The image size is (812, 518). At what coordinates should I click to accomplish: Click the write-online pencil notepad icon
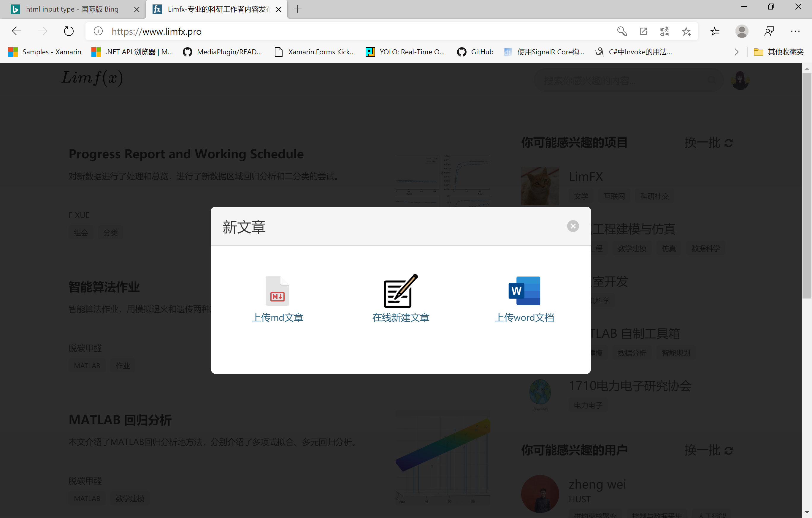(401, 290)
